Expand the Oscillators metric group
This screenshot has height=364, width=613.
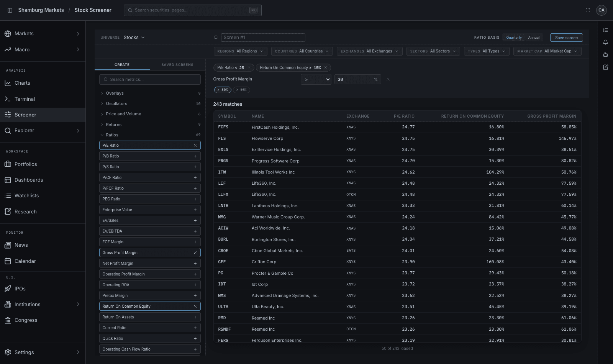tap(150, 104)
